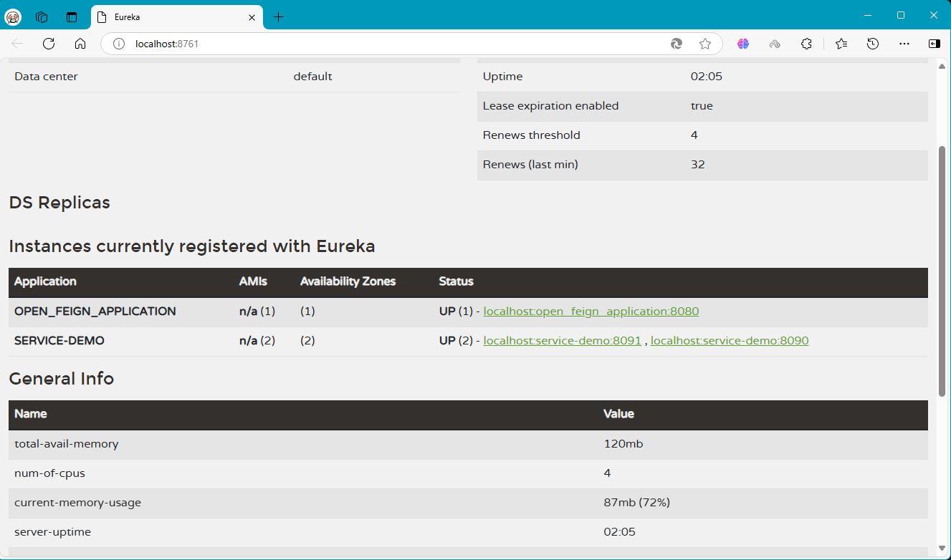Click the page vertical scrollbar thumb
951x560 pixels.
942,271
